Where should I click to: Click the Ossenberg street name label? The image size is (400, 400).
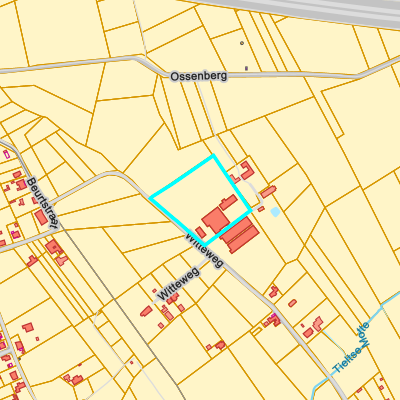199,76
